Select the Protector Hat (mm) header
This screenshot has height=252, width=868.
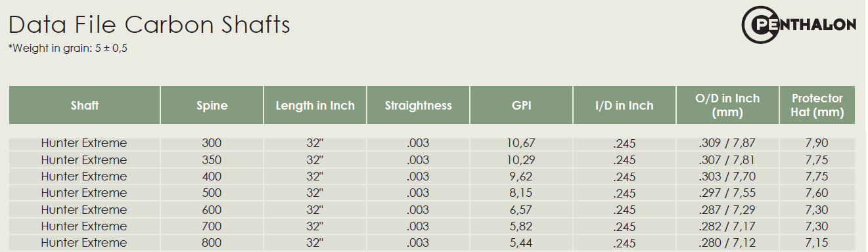click(817, 105)
